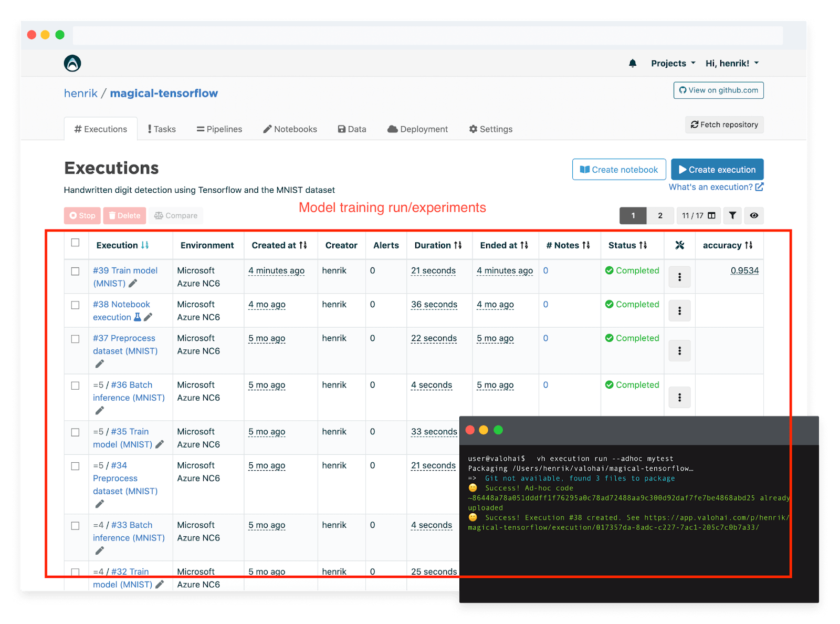Click the Valohai logo in the top bar
840x624 pixels.
(x=72, y=63)
